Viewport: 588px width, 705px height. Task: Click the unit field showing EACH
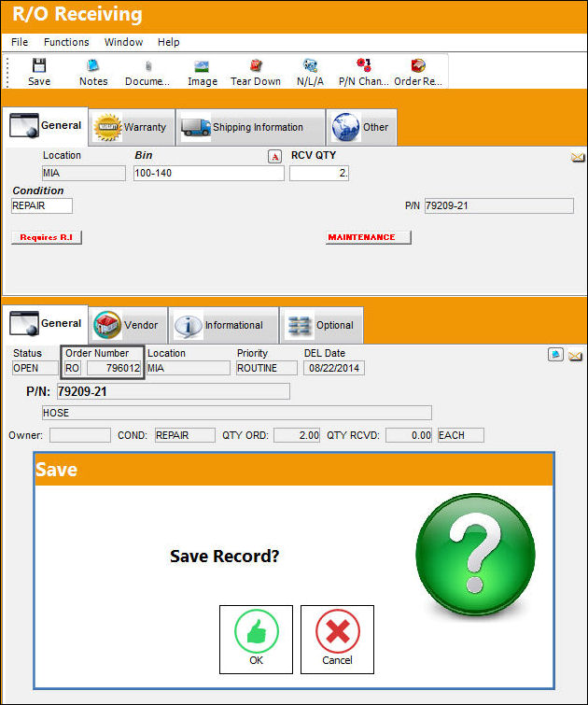(461, 435)
